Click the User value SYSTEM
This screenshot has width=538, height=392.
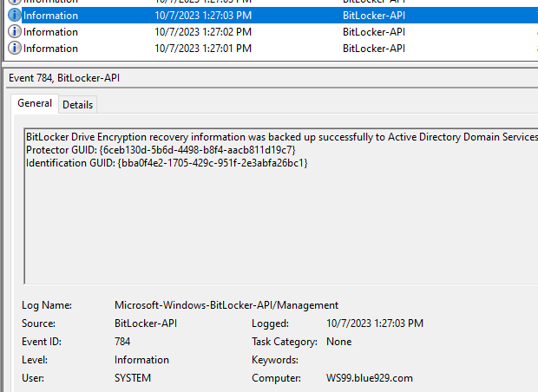(x=133, y=378)
